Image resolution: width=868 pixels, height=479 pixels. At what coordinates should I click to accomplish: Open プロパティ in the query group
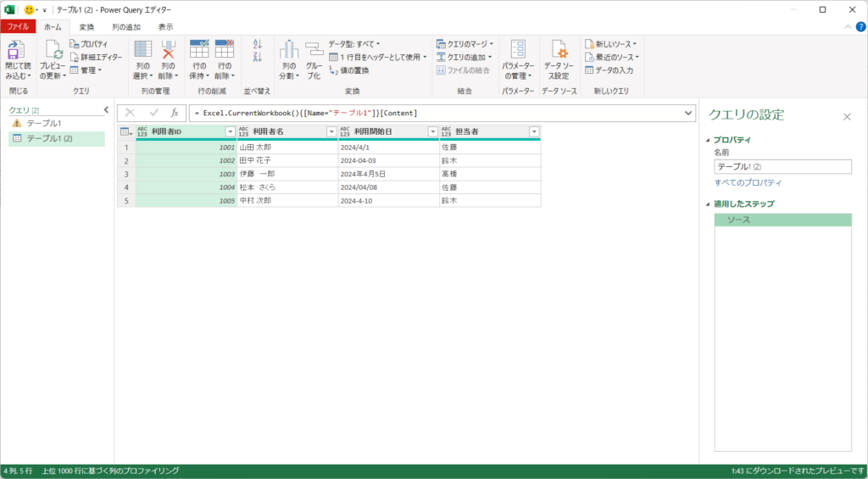coord(89,44)
